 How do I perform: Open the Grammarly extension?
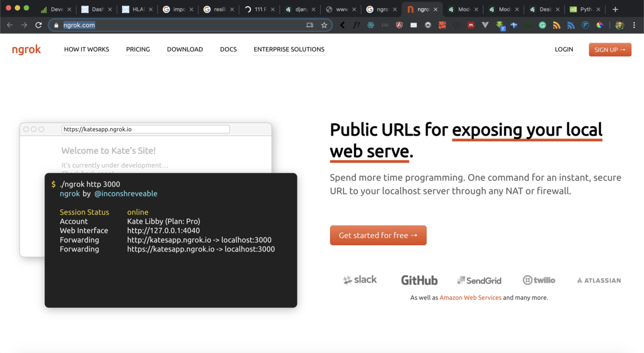click(x=542, y=25)
